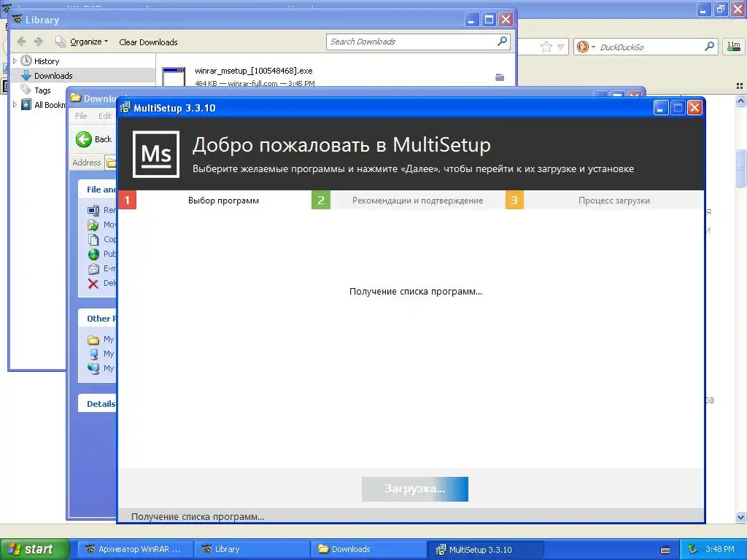Click Clear Downloads in Library window
This screenshot has width=747, height=560.
(148, 42)
